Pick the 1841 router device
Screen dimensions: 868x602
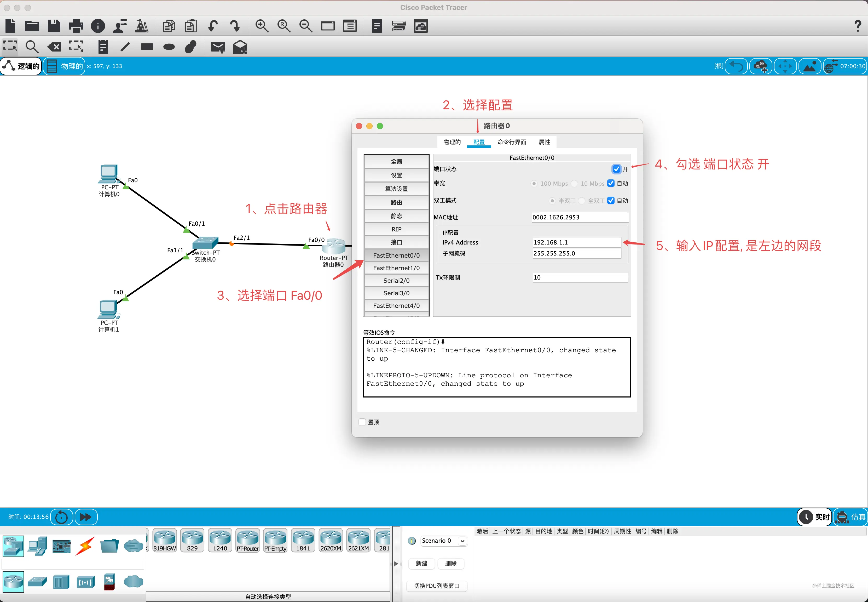tap(303, 540)
